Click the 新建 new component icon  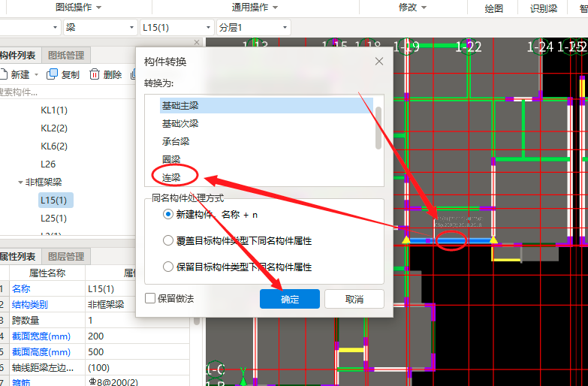[3, 74]
